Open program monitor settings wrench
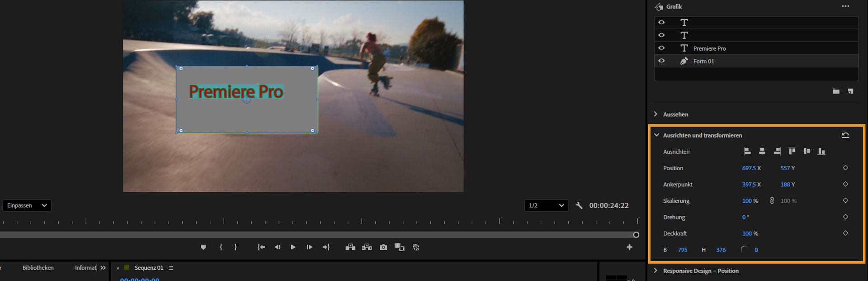The height and width of the screenshot is (281, 868). [x=579, y=205]
